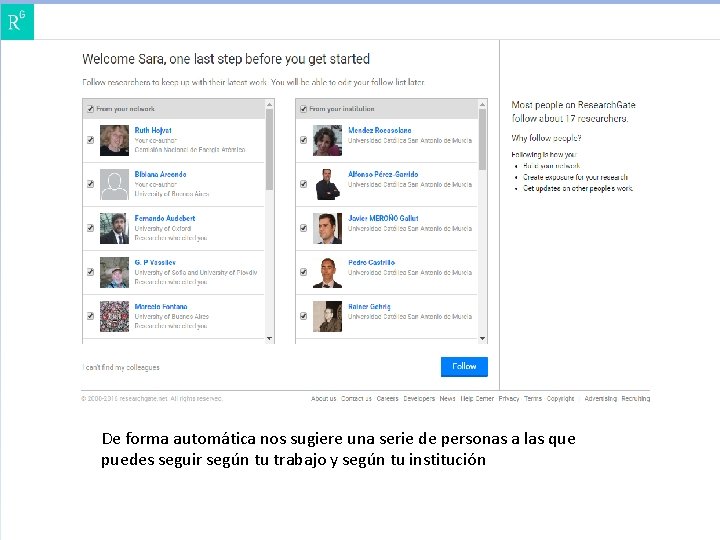Open the News footer link

click(447, 399)
